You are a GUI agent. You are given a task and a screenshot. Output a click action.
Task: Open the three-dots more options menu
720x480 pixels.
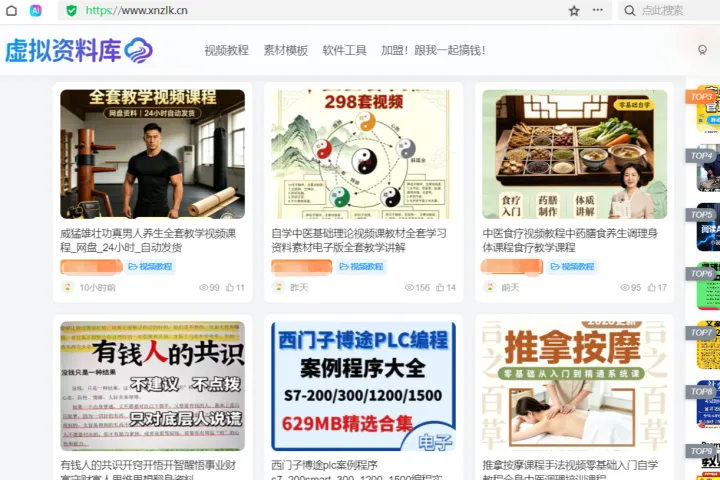597,10
